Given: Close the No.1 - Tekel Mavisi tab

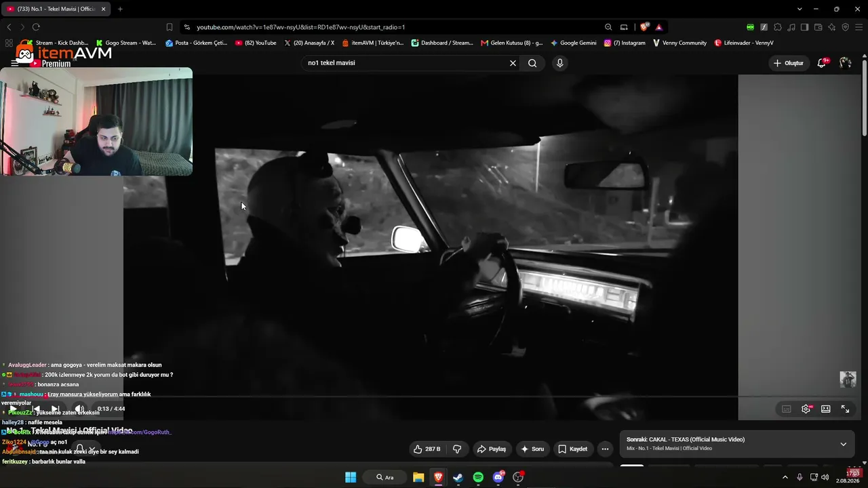Looking at the screenshot, I should point(103,9).
